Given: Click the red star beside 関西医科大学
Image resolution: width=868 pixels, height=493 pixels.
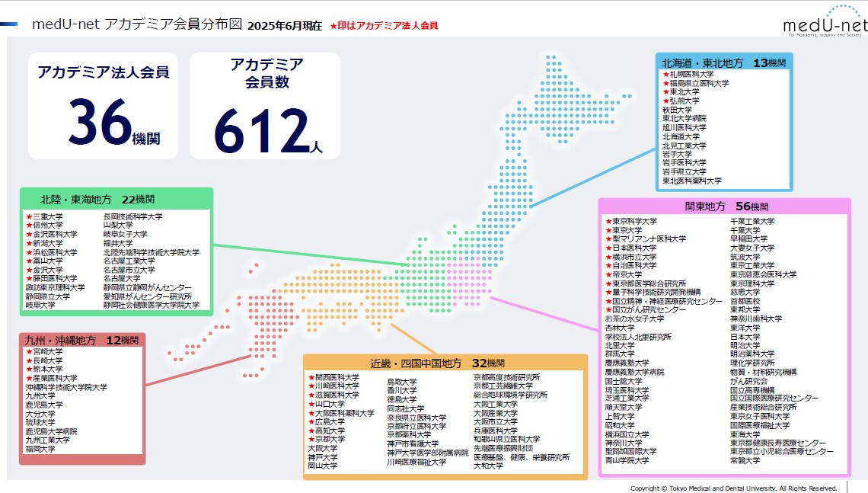Looking at the screenshot, I should 311,378.
